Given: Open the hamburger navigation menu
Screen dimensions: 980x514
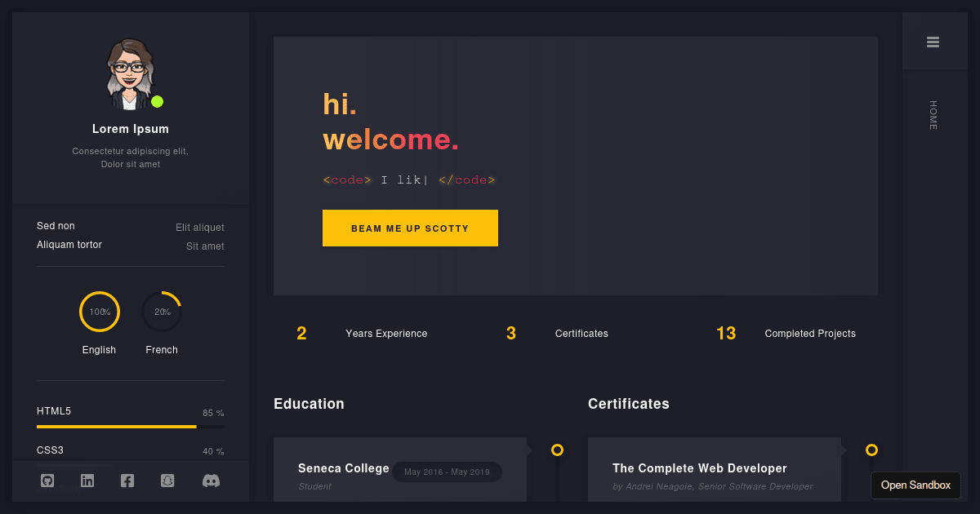Looking at the screenshot, I should (934, 41).
